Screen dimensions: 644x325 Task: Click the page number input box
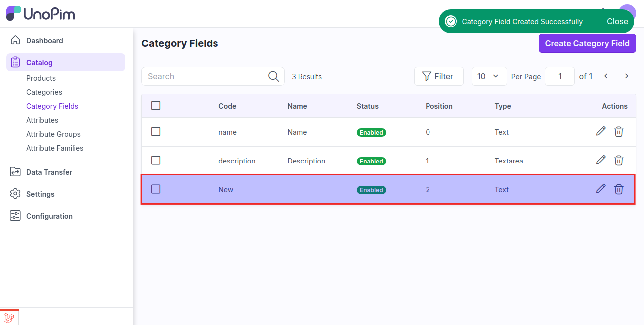[559, 76]
